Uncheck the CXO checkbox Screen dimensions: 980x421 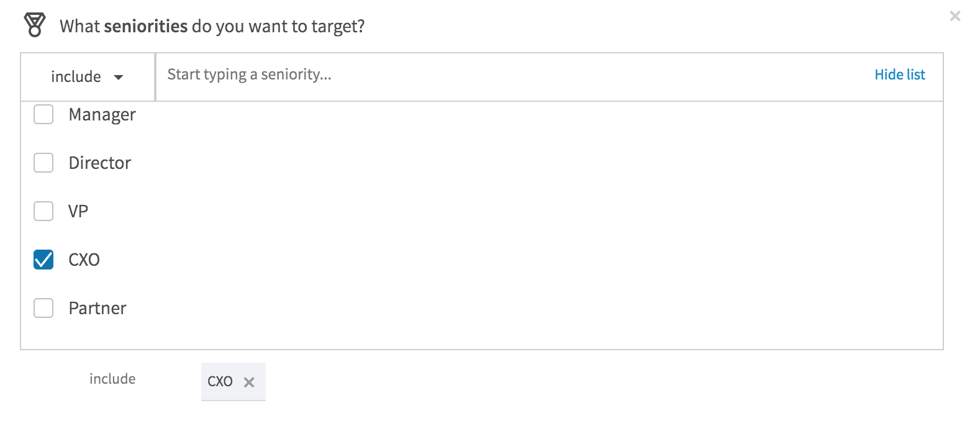tap(43, 260)
